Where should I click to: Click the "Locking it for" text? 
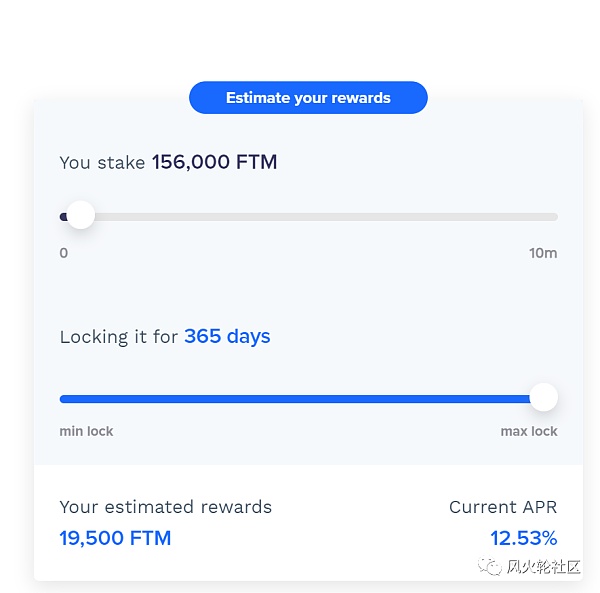pos(118,337)
